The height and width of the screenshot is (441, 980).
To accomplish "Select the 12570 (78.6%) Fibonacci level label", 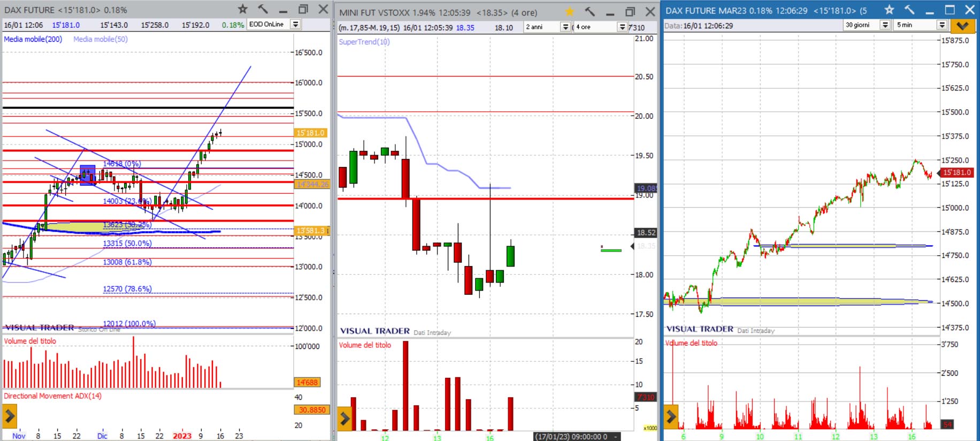I will click(127, 289).
